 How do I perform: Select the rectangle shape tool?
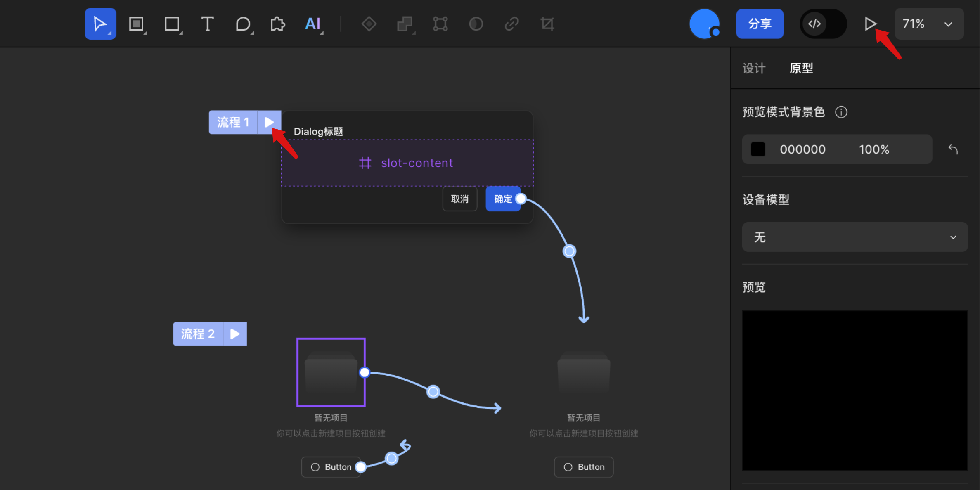[172, 24]
